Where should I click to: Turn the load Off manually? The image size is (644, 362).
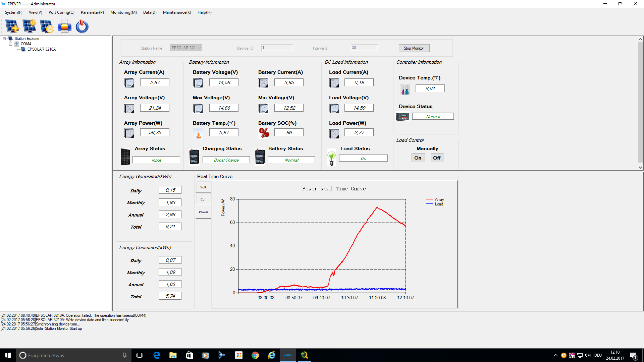pos(437,158)
